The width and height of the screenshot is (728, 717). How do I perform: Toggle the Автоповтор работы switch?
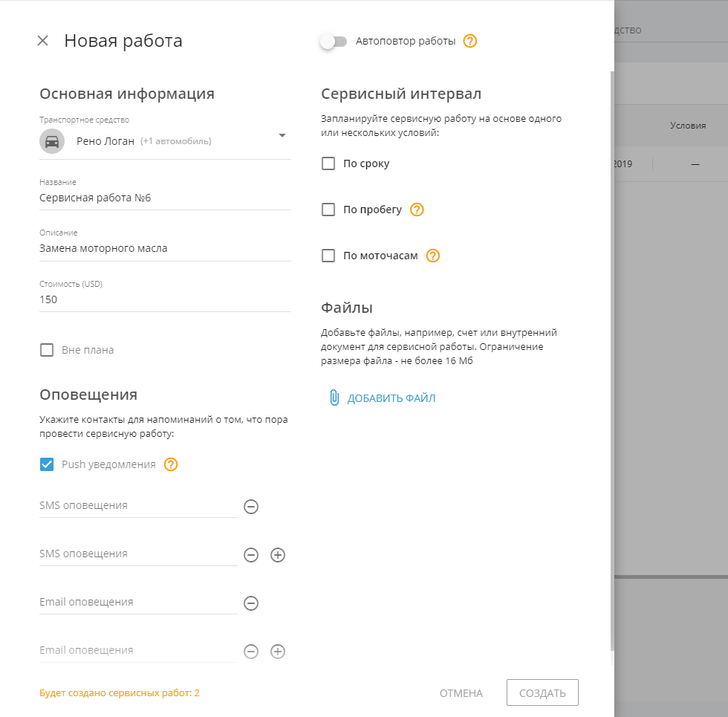333,42
